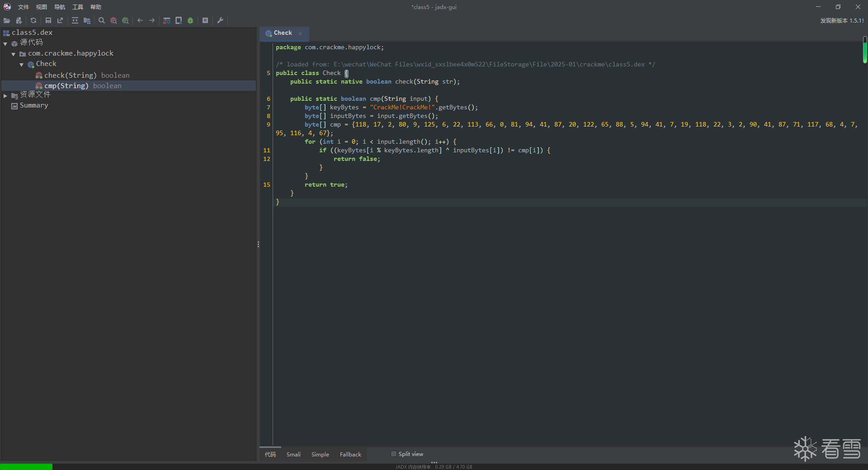Close the Check editor tab
The width and height of the screenshot is (868, 470).
click(300, 33)
